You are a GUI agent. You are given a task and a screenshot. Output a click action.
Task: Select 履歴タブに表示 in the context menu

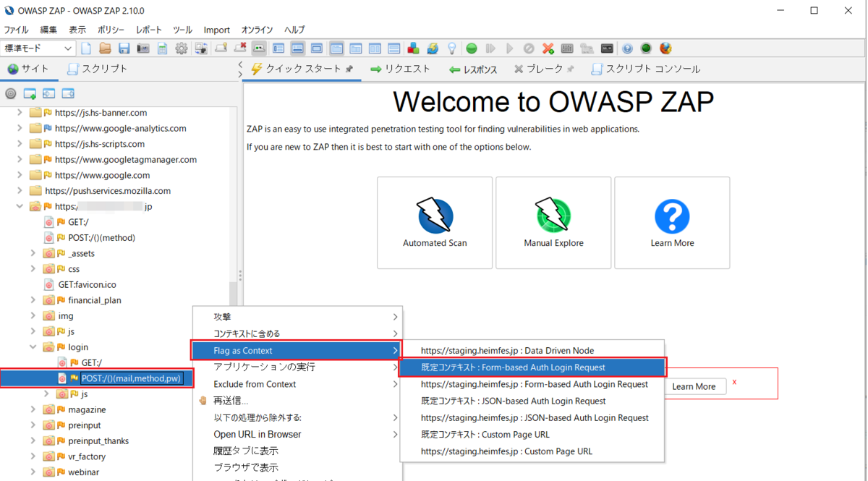click(297, 451)
